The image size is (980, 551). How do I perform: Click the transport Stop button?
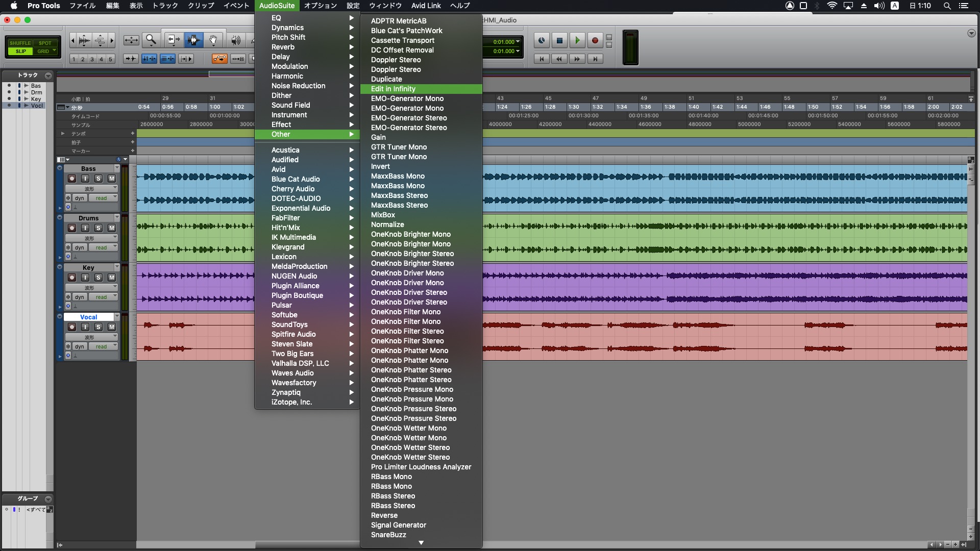pos(559,40)
